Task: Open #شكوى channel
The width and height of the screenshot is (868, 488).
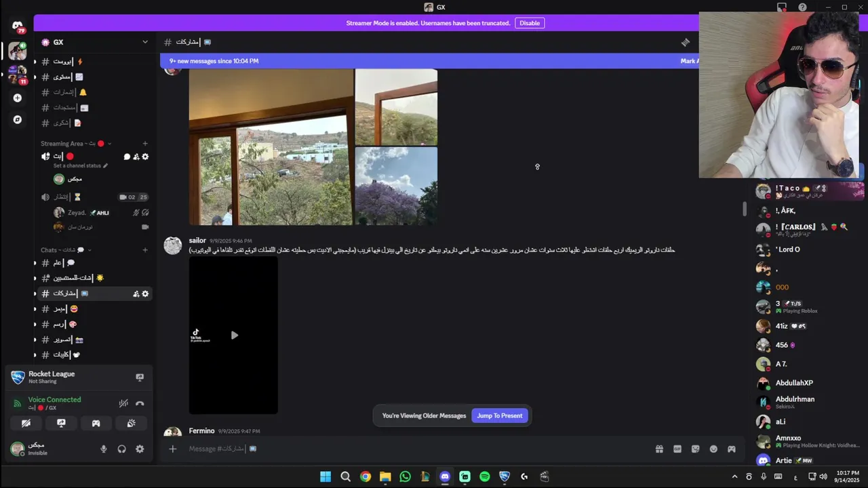Action: (x=94, y=123)
